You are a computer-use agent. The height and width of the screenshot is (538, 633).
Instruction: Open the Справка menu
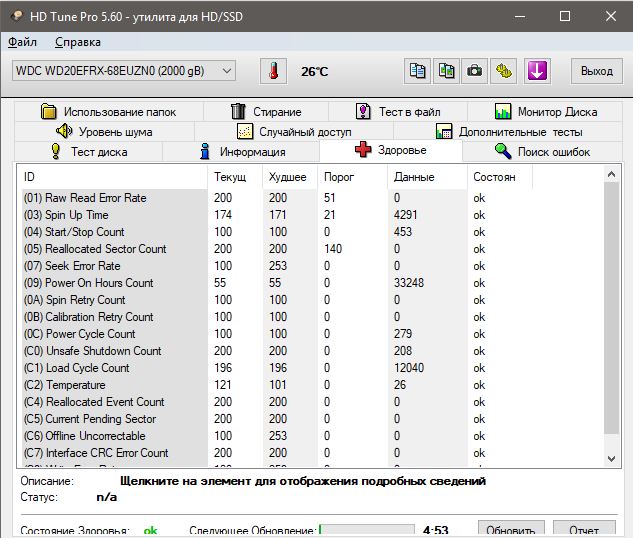[78, 42]
